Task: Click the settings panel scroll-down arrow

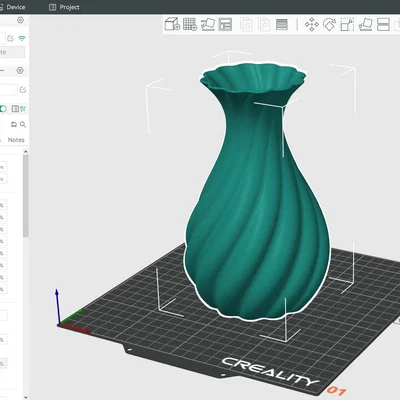Action: 26,397
